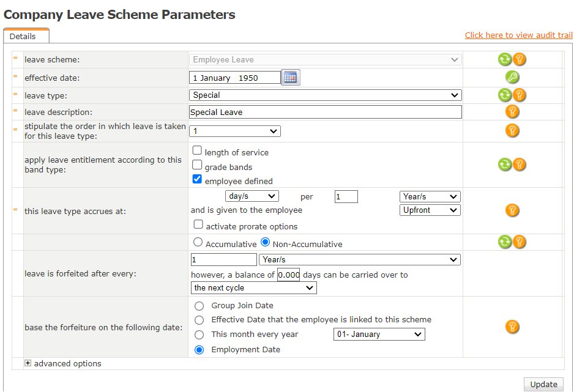Open the Upfront dropdown
This screenshot has width=574, height=392.
[x=430, y=210]
